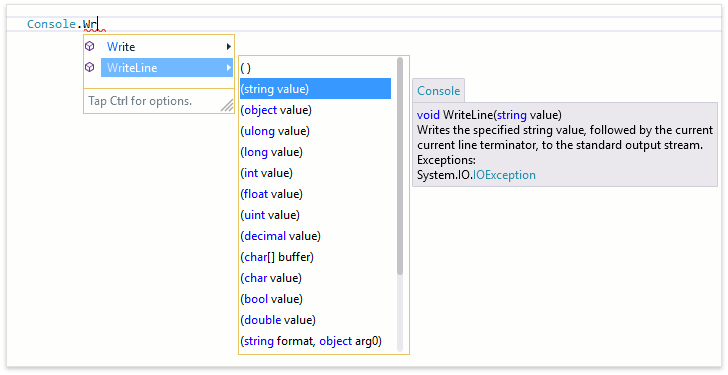Pick the (long value) overload

[x=316, y=152]
